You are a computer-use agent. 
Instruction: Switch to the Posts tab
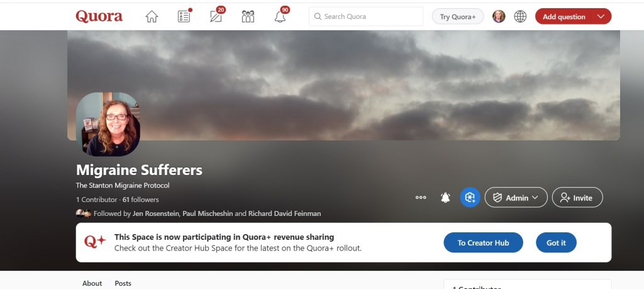(x=123, y=283)
